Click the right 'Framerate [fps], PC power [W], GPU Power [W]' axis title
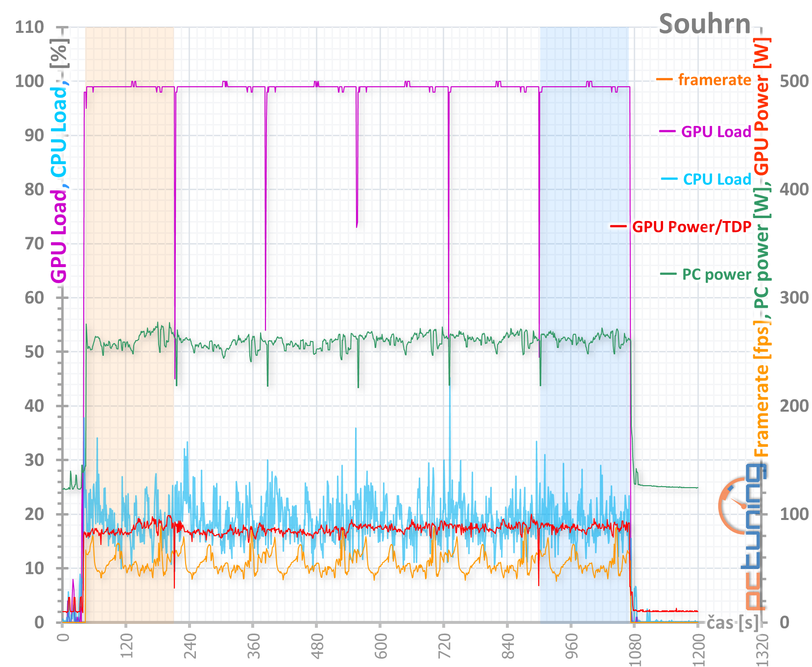Viewport: 812px width, 667px height. [x=762, y=247]
